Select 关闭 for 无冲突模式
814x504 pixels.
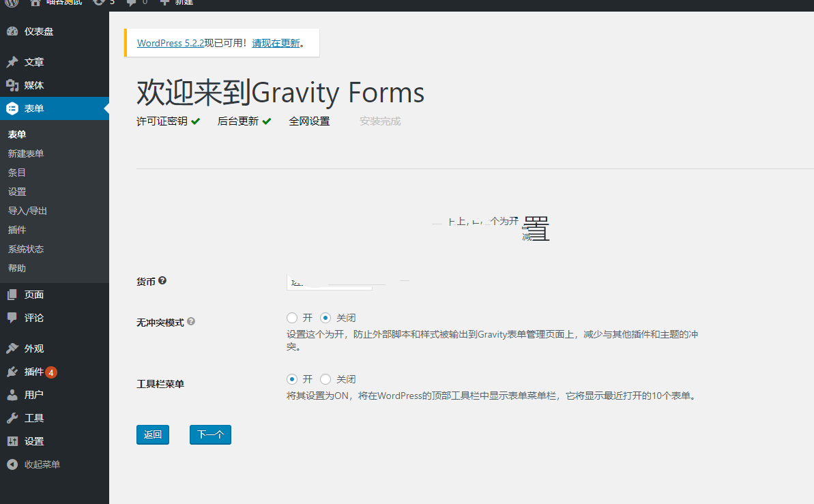pyautogui.click(x=325, y=318)
